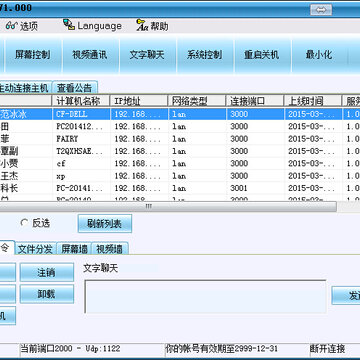
Task: Click the 最小化 toolbar button
Action: tap(319, 55)
